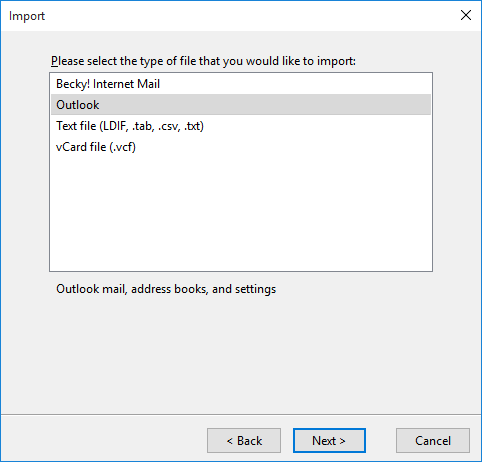Select Becky! Internet Mail in the list
482x462 pixels.
pos(241,84)
